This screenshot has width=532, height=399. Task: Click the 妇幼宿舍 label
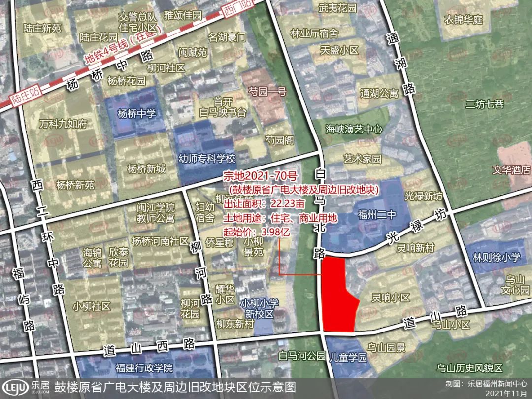click(205, 212)
